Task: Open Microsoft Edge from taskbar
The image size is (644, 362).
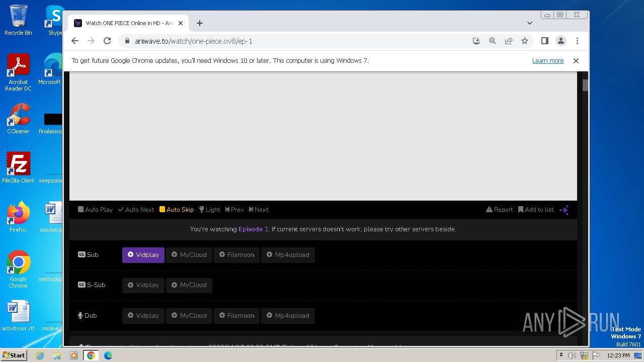Action: point(108,355)
